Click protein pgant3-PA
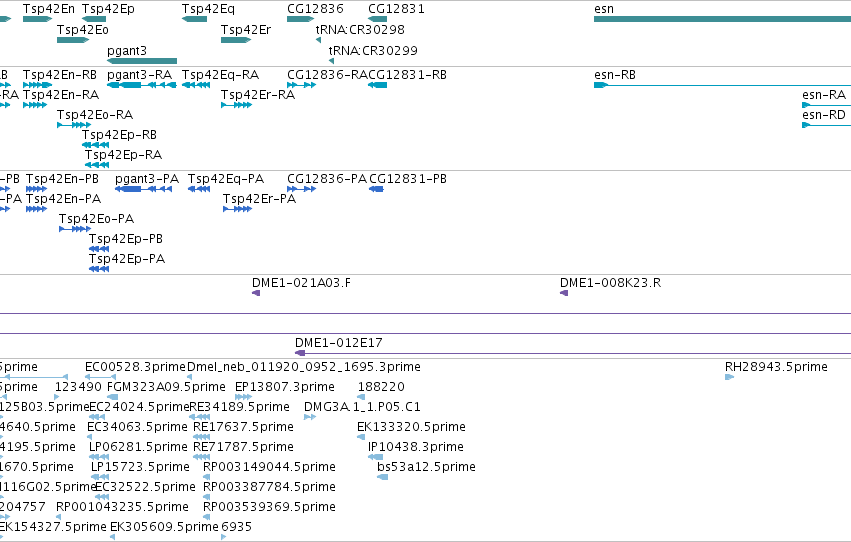 tap(144, 189)
